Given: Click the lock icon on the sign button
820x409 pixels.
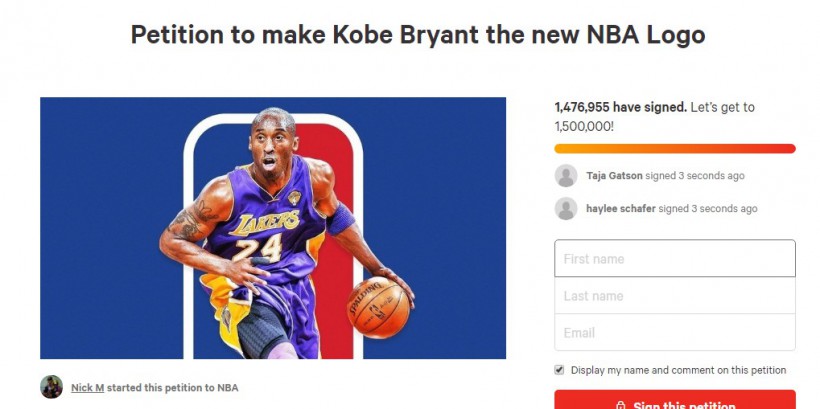Looking at the screenshot, I should click(x=621, y=406).
